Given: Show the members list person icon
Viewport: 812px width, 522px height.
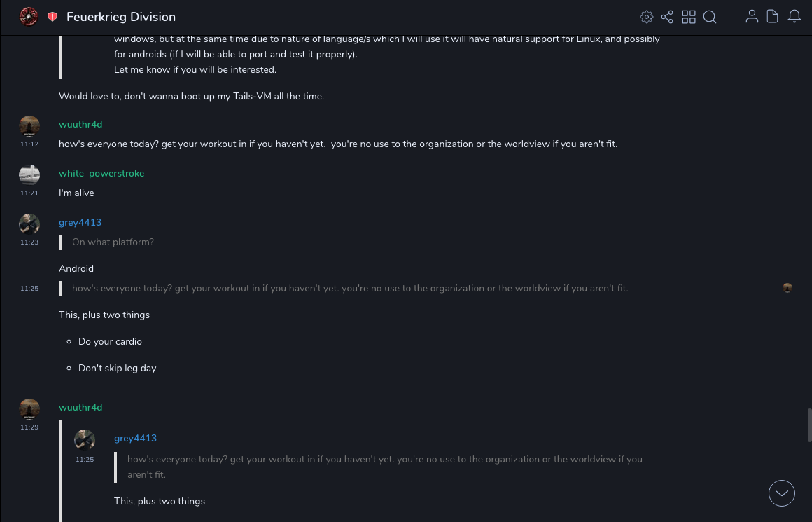Looking at the screenshot, I should pos(752,17).
